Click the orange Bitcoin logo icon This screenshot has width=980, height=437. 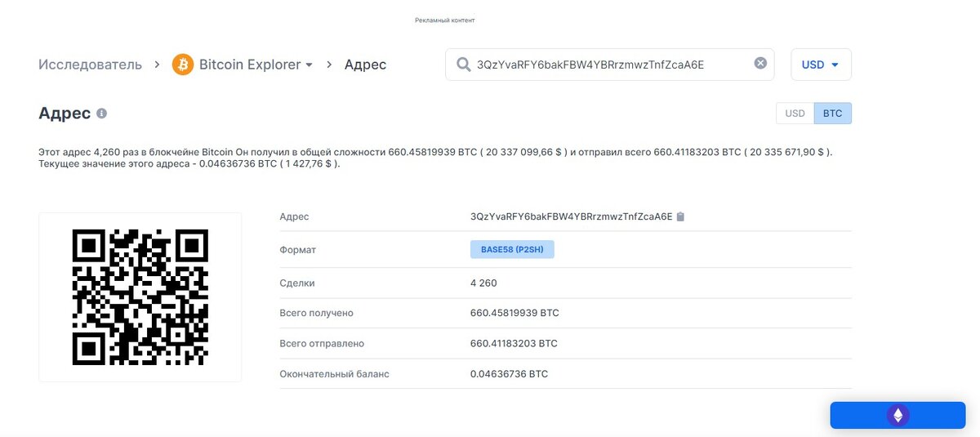point(183,65)
